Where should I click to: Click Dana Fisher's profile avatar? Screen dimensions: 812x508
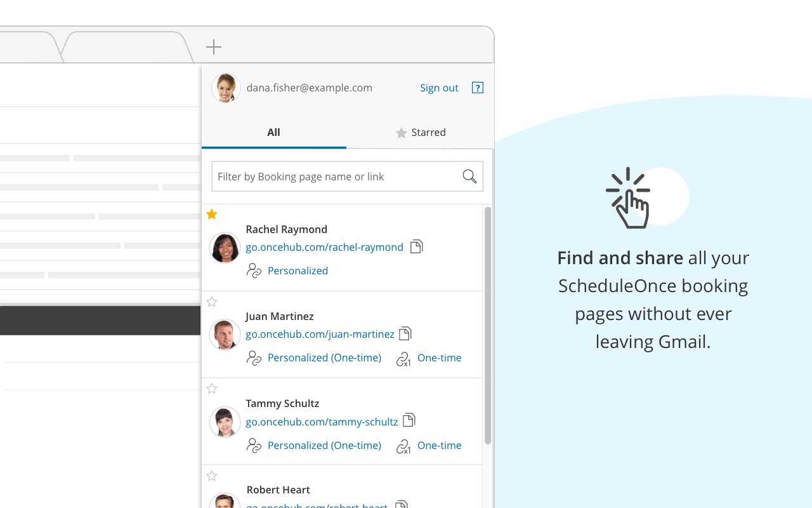point(225,88)
